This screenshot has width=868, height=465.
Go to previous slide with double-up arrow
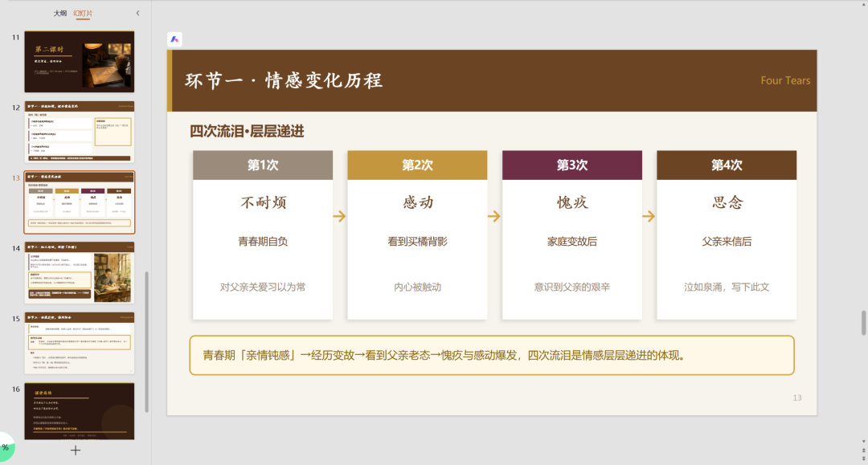[863, 451]
